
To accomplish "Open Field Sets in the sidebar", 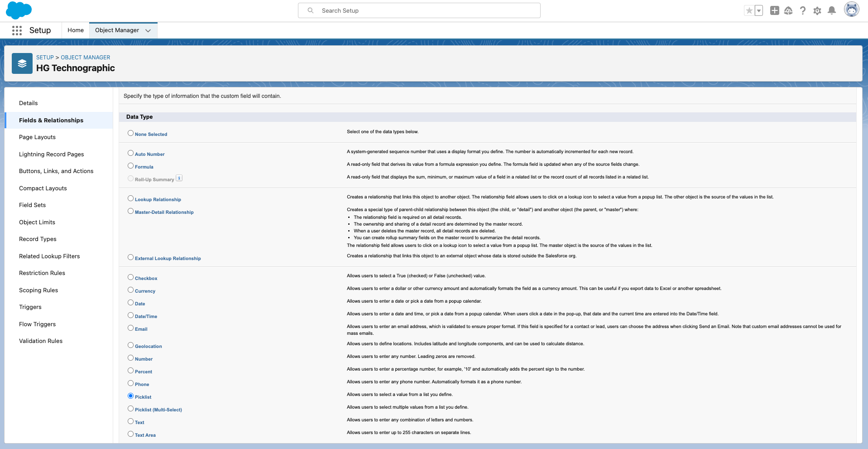I will (x=33, y=205).
